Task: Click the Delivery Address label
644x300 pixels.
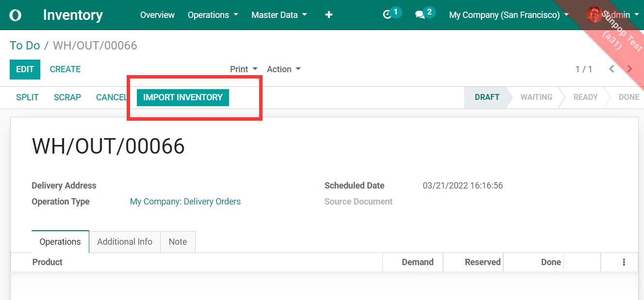Action: point(64,186)
